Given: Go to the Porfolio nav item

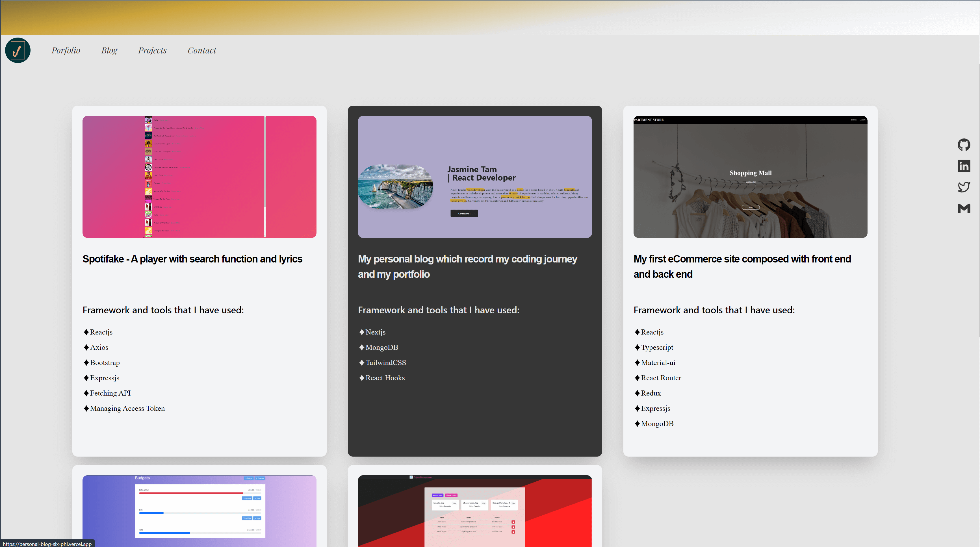Looking at the screenshot, I should [66, 50].
